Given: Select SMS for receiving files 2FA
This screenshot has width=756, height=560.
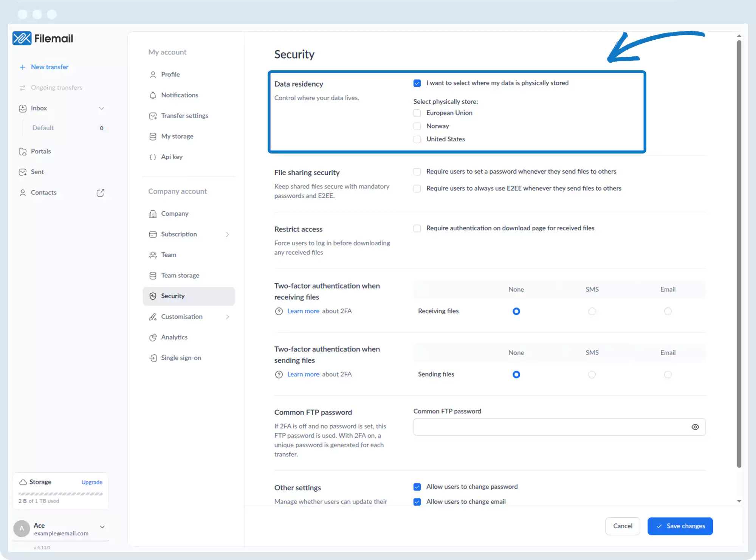Looking at the screenshot, I should (592, 311).
